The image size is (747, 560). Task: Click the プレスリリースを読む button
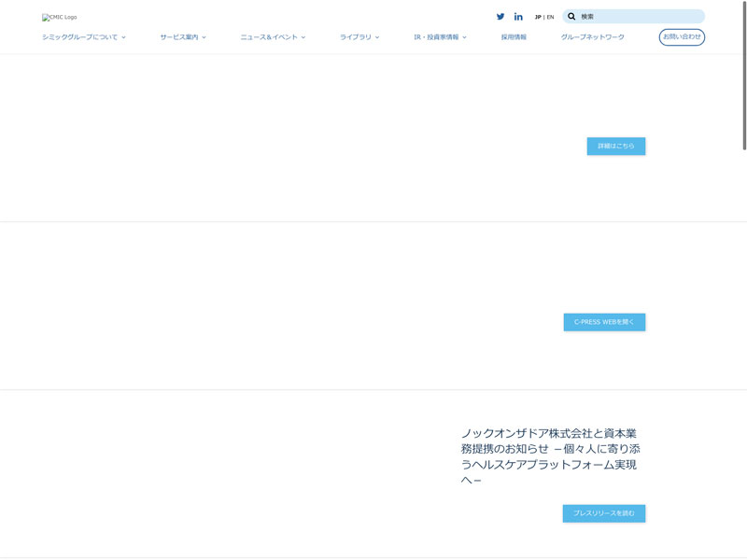coord(603,513)
